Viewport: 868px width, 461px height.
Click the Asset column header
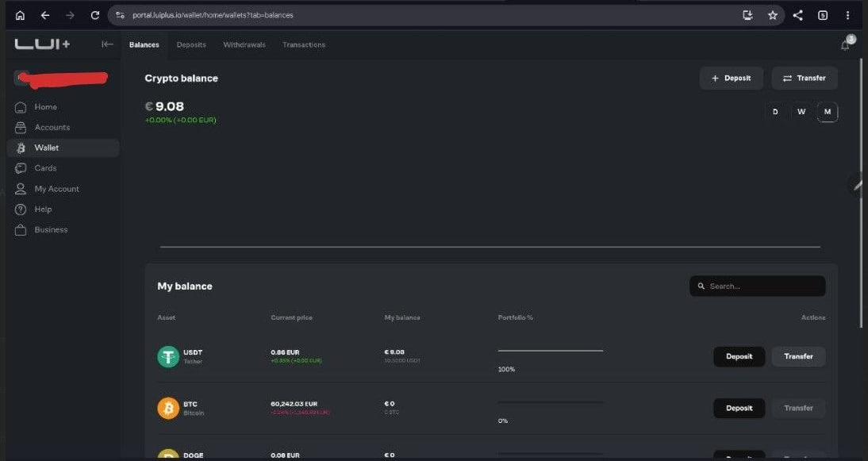click(166, 317)
